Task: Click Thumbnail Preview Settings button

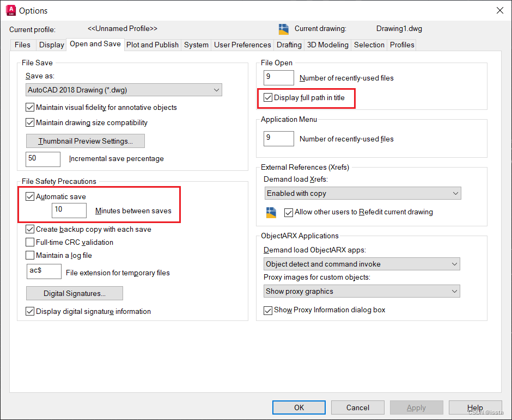Action: click(x=86, y=141)
